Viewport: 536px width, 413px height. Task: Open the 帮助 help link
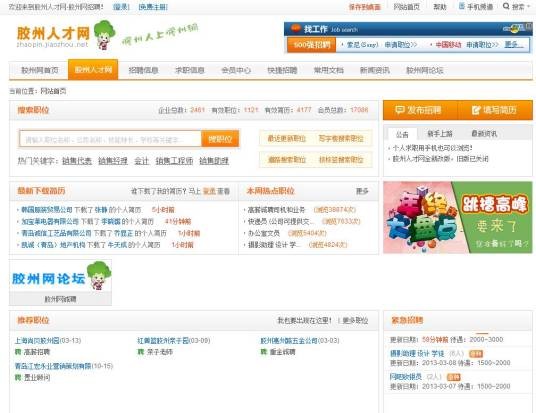click(x=440, y=7)
